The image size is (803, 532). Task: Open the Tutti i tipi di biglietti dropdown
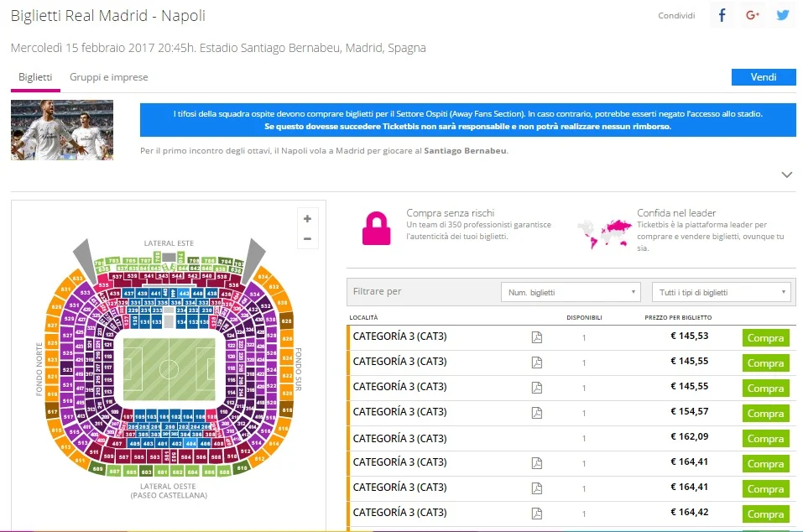pyautogui.click(x=722, y=292)
